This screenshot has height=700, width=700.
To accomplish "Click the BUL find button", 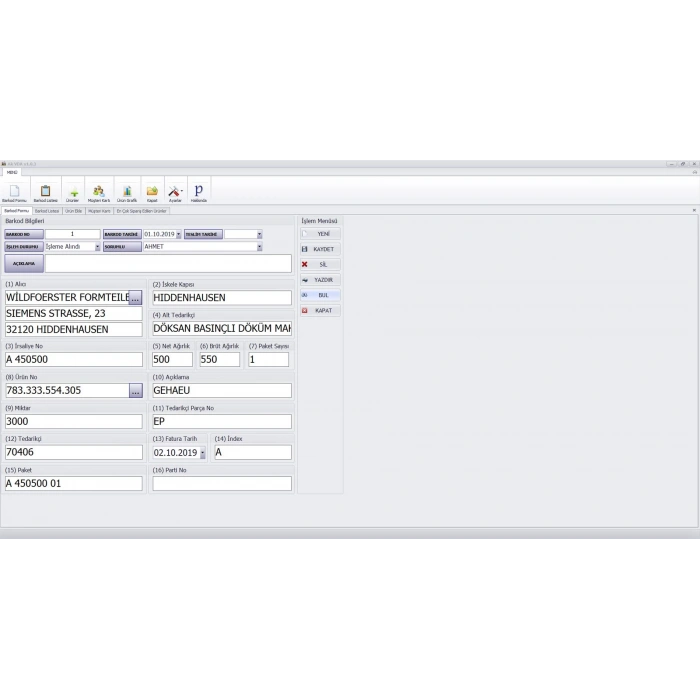I will pos(320,295).
